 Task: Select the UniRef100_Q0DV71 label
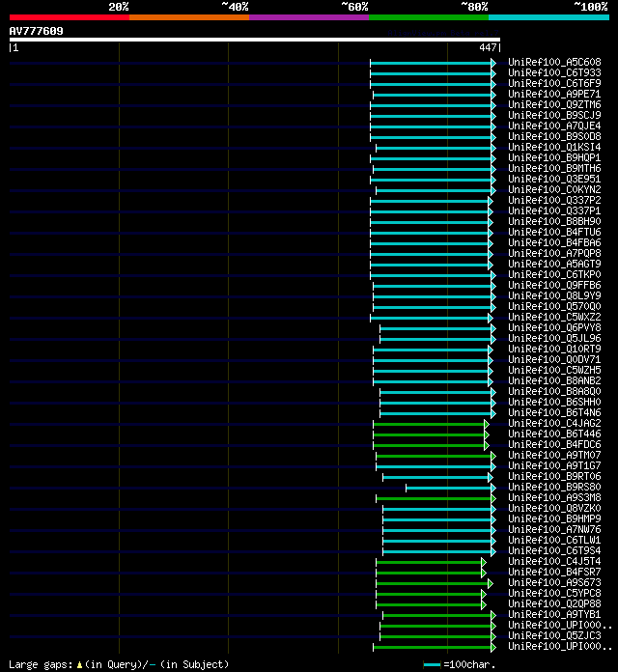click(x=554, y=359)
